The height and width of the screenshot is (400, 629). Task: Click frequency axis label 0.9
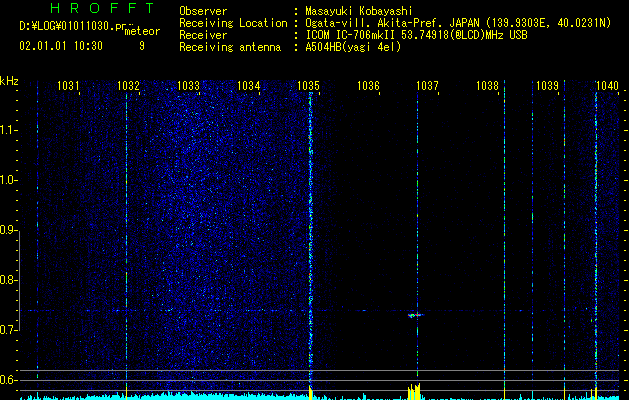(x=8, y=230)
